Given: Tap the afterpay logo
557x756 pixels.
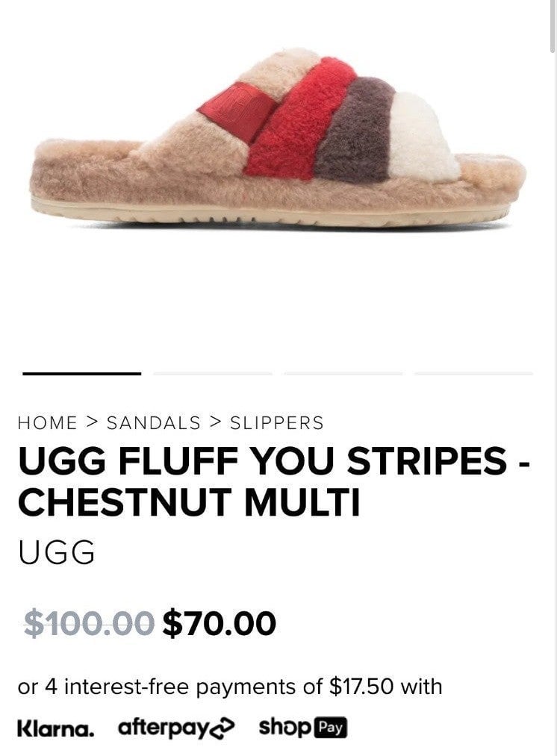Looking at the screenshot, I should (176, 728).
